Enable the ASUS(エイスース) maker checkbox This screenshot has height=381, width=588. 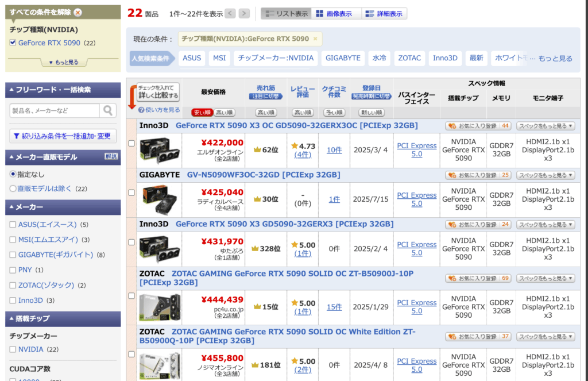(13, 225)
